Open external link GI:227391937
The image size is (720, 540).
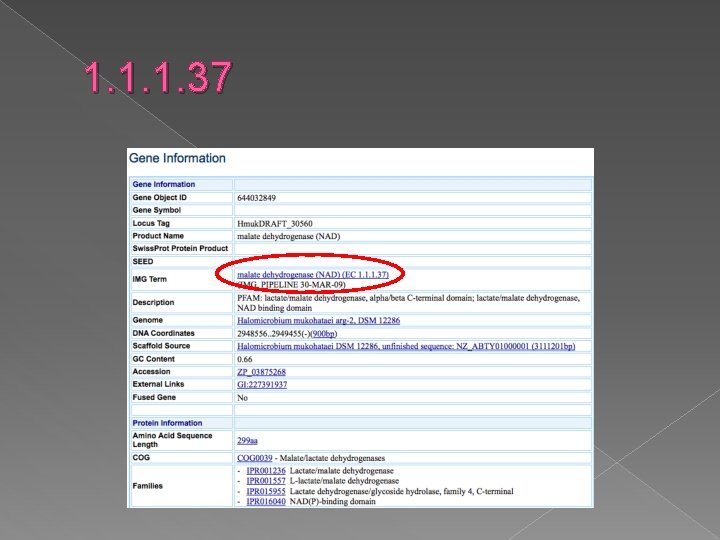[262, 384]
